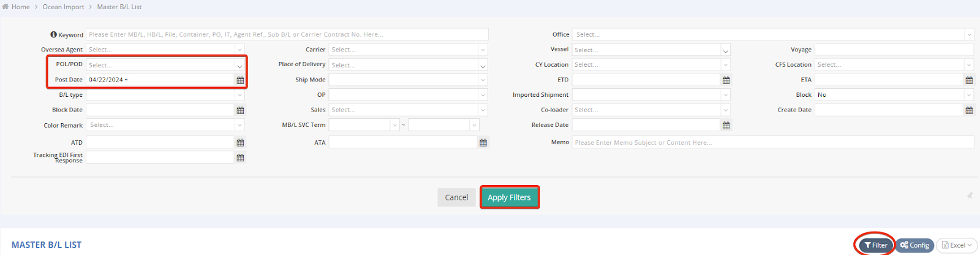Screen dimensions: 980x255
Task: Click the Apply Filters button
Action: click(x=509, y=197)
